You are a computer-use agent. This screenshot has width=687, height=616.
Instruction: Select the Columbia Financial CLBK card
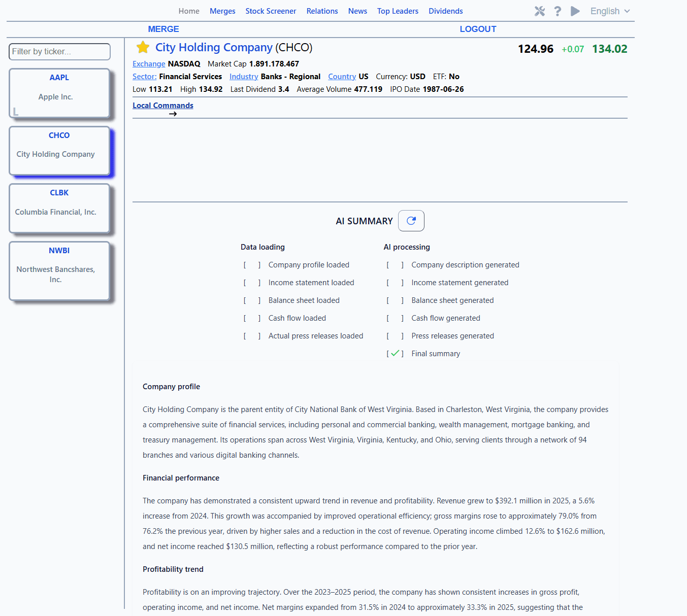[x=59, y=209]
